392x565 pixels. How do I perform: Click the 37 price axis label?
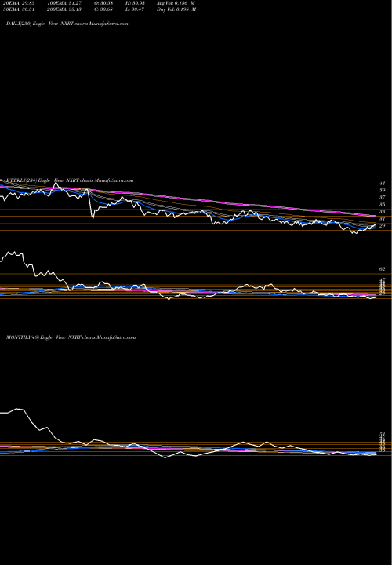click(x=383, y=198)
